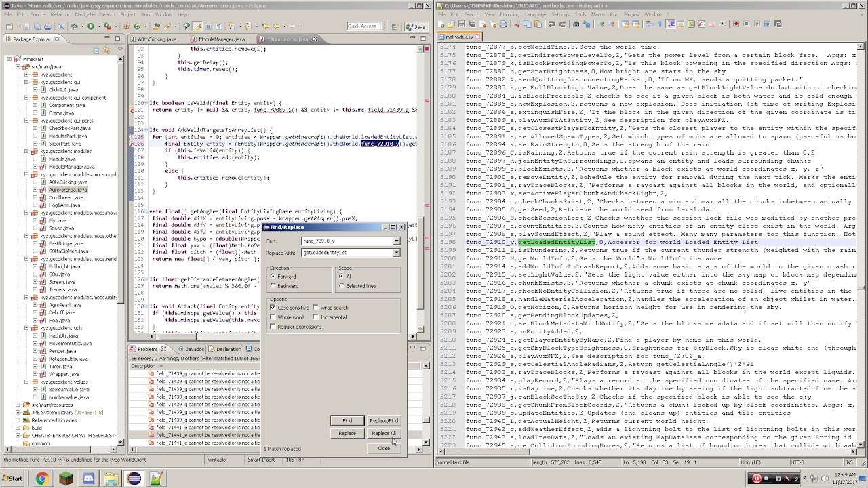Toggle the Case sensitive checkbox
868x488 pixels.
[x=273, y=308]
